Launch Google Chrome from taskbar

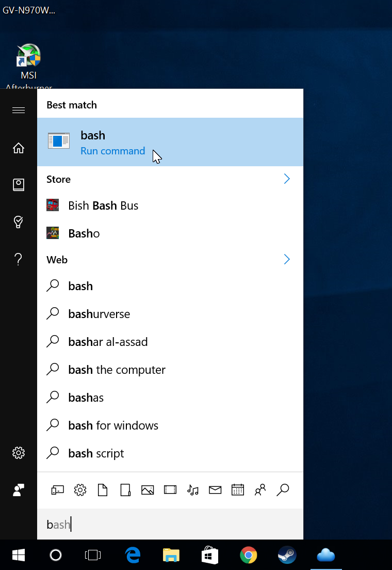tap(249, 556)
